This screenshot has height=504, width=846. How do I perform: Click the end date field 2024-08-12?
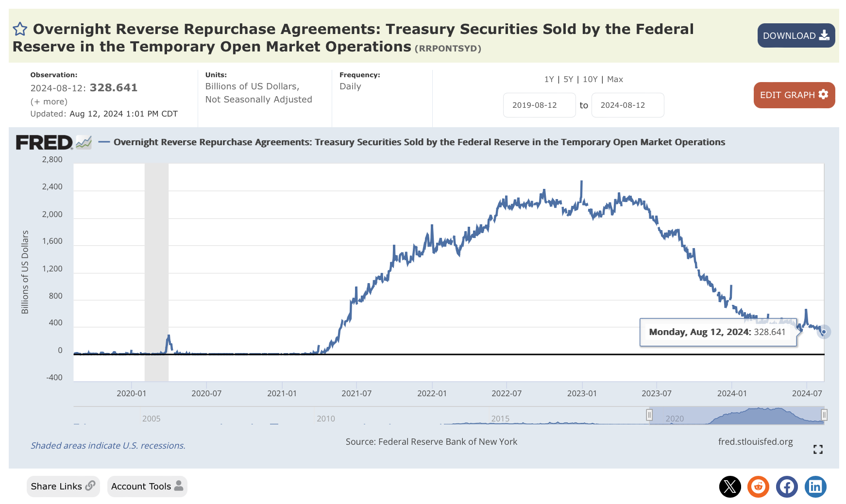627,105
